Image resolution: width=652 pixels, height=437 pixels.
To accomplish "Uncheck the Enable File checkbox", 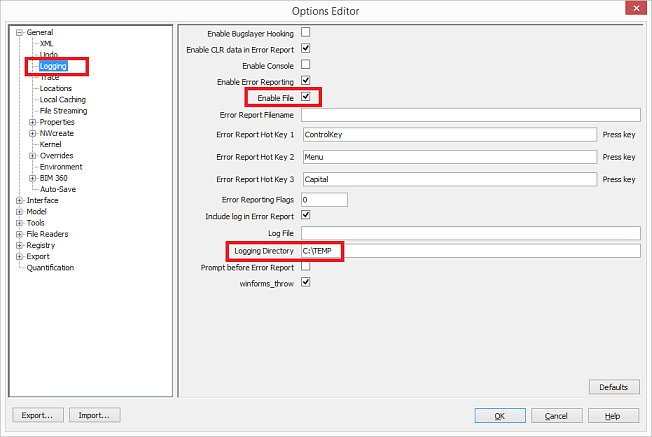I will pos(306,97).
